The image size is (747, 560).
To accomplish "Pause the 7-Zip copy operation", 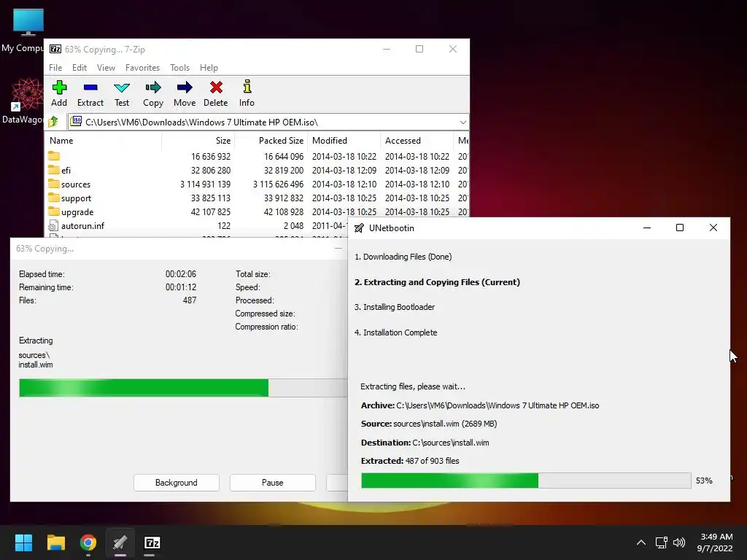I will [273, 483].
